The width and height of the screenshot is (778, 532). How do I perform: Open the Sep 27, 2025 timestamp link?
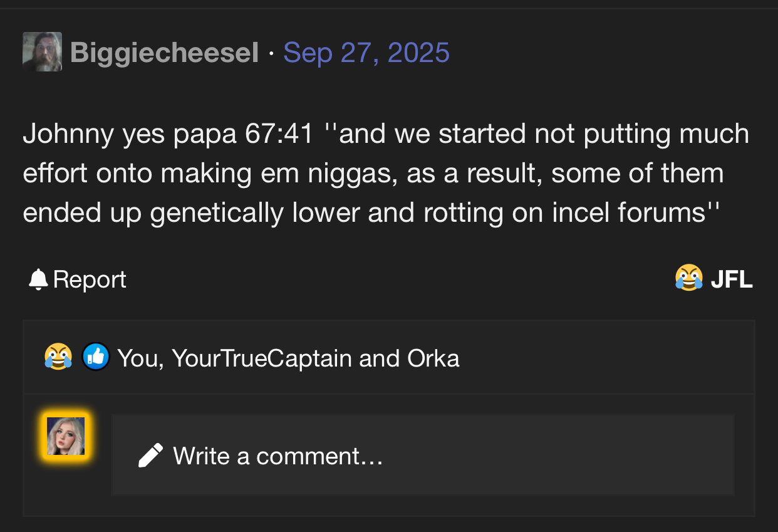click(366, 53)
